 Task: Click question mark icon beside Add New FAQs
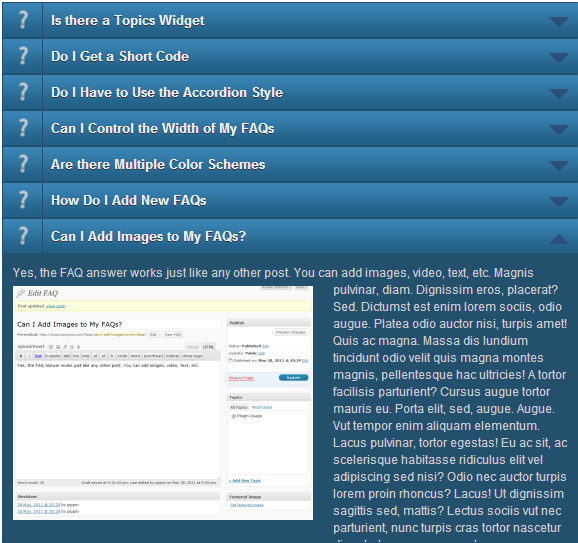click(23, 200)
